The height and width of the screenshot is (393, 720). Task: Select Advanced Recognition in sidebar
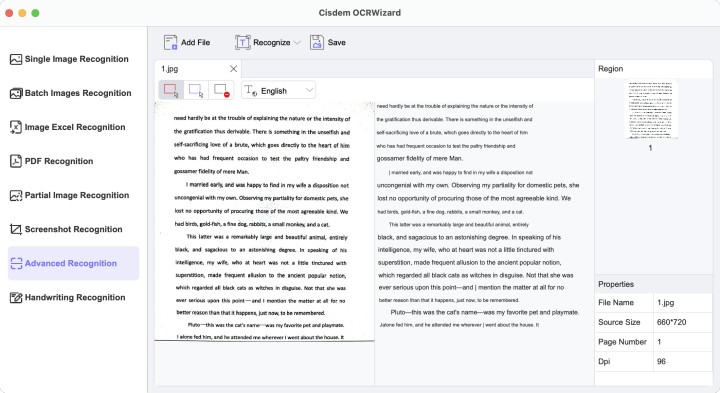73,263
